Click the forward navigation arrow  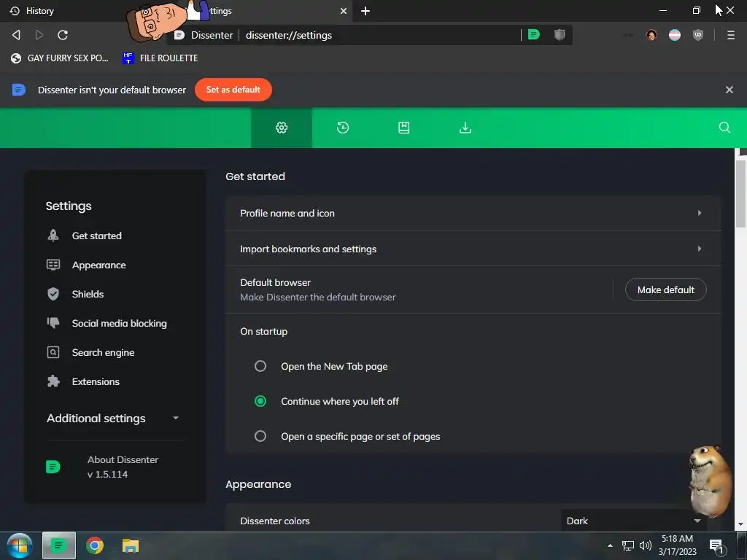39,35
